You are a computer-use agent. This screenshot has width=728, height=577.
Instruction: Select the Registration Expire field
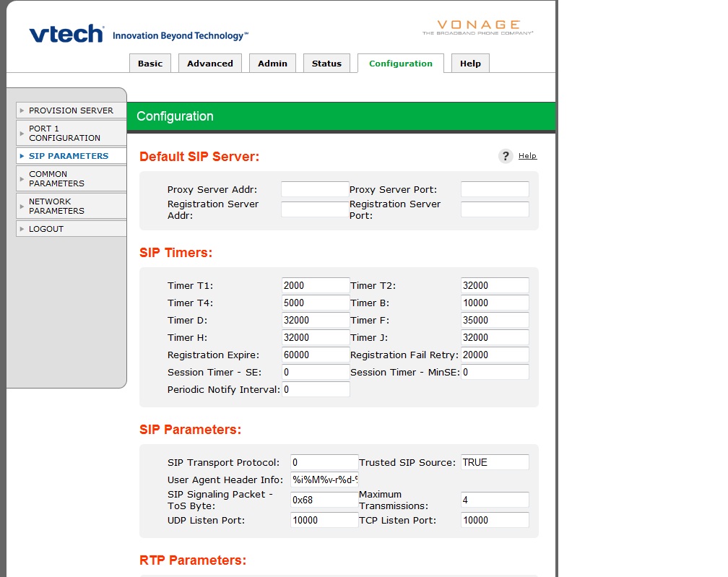click(x=316, y=355)
